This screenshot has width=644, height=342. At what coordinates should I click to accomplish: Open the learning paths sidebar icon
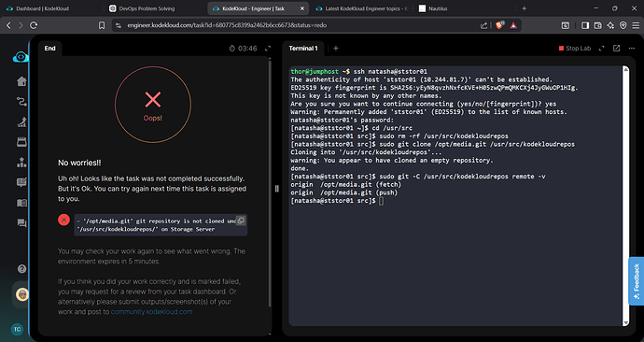(x=21, y=102)
